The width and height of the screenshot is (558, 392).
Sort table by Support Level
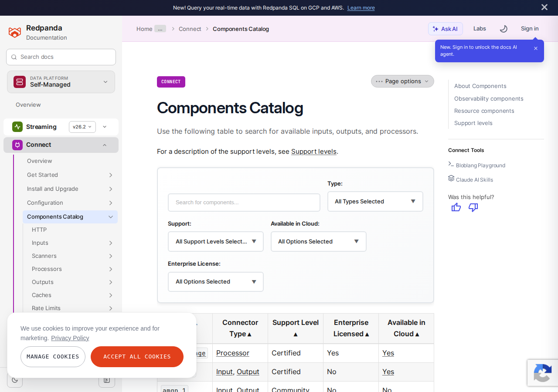296,328
